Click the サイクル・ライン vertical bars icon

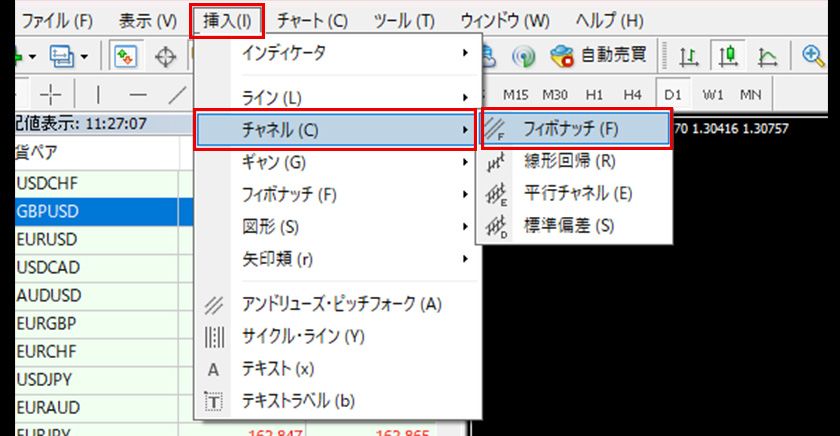click(214, 337)
